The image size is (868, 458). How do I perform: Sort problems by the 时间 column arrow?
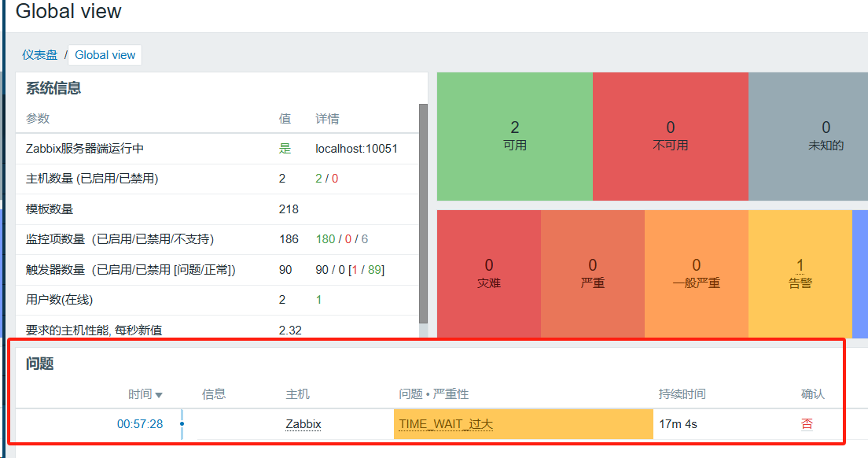click(159, 395)
